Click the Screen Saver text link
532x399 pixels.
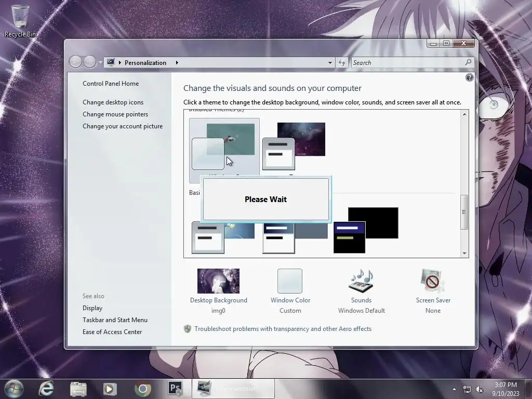click(x=433, y=300)
